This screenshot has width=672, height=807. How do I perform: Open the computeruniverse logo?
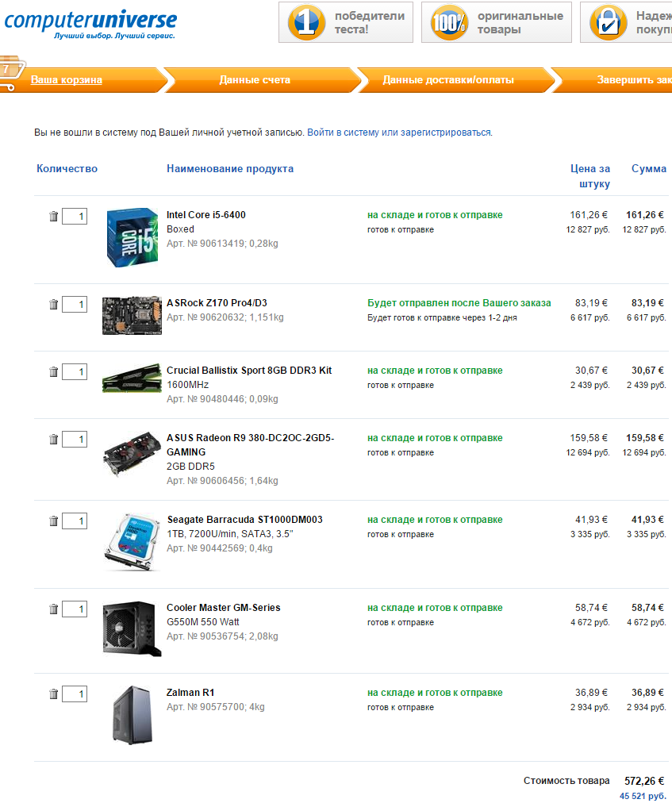90,24
